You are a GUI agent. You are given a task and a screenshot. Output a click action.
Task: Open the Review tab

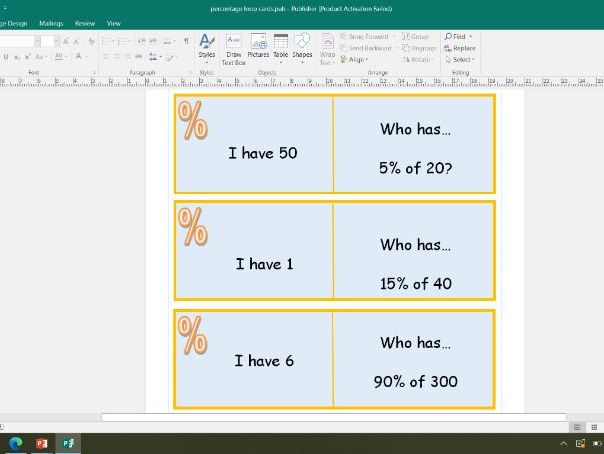pyautogui.click(x=85, y=23)
